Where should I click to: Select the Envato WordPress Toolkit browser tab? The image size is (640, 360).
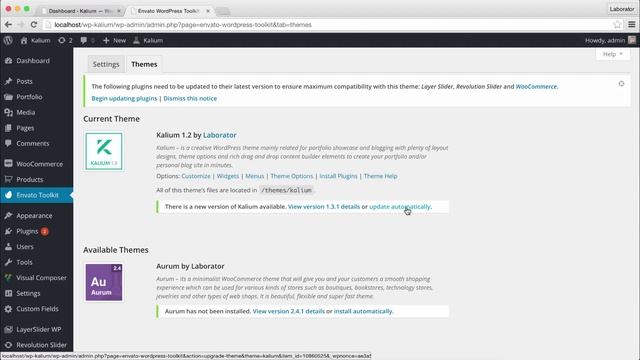(x=169, y=11)
